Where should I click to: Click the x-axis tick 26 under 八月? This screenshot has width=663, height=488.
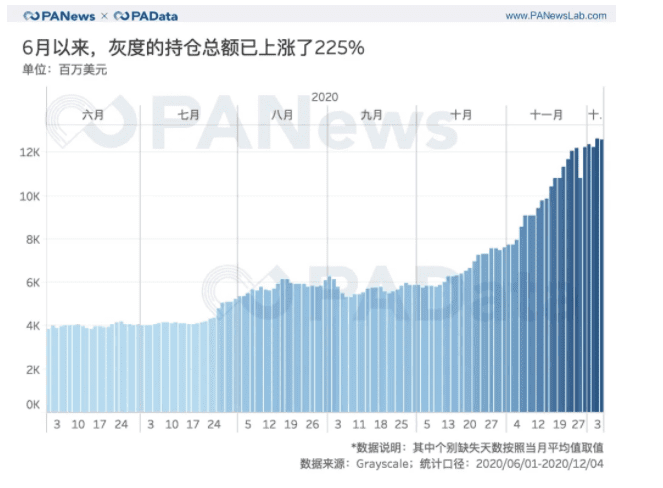click(312, 424)
